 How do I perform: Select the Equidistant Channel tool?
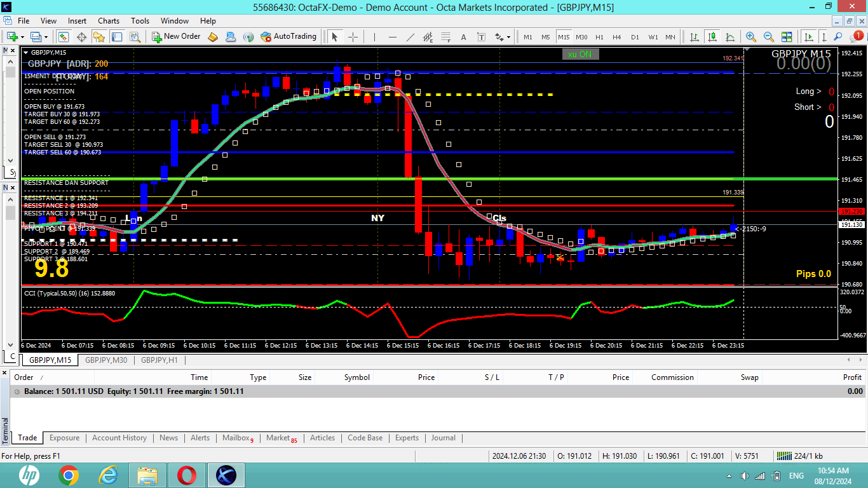pos(428,37)
